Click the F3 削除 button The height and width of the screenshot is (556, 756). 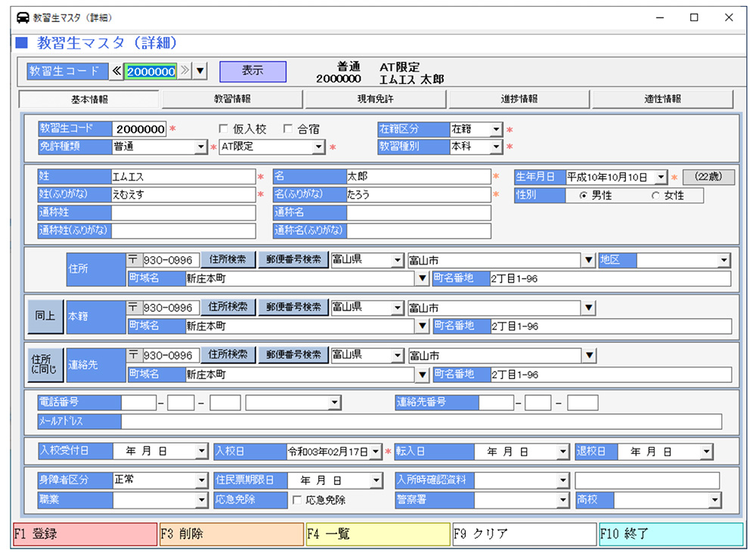tap(232, 534)
